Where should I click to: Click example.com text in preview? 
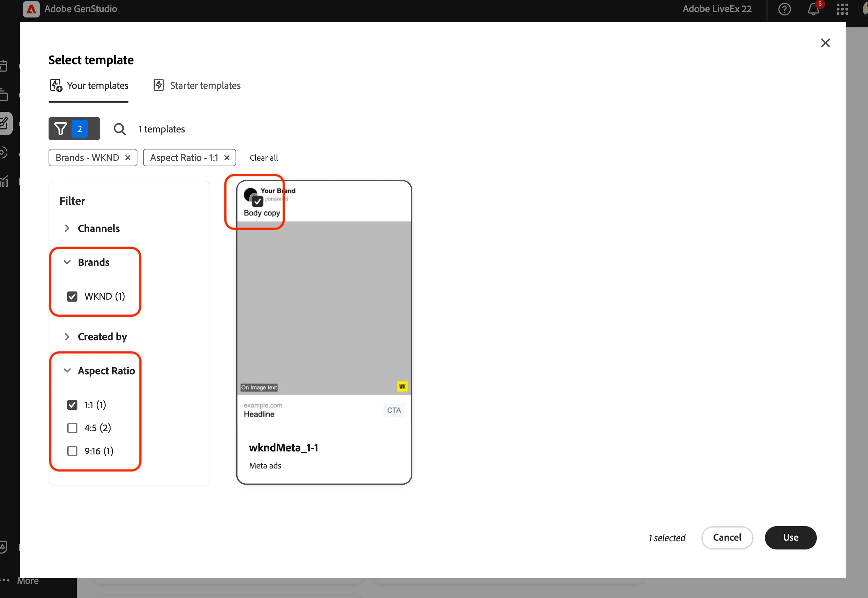[263, 406]
